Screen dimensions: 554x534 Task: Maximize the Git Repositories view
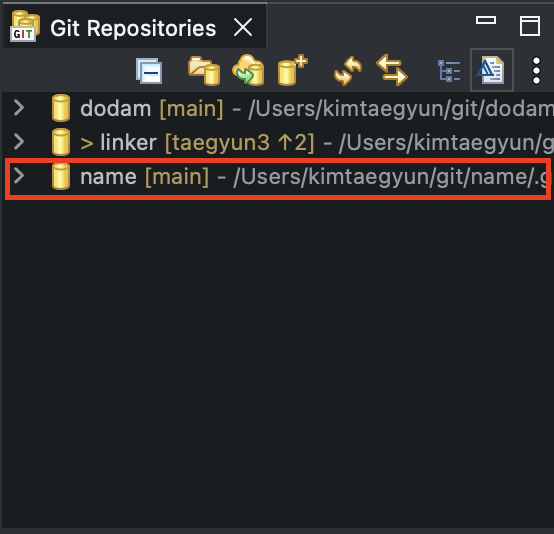[x=530, y=26]
